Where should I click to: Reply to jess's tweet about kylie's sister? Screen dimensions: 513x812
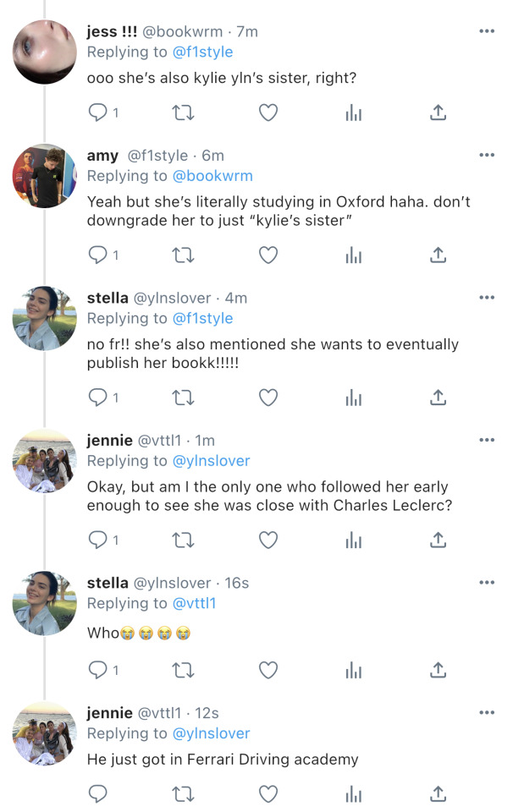98,112
